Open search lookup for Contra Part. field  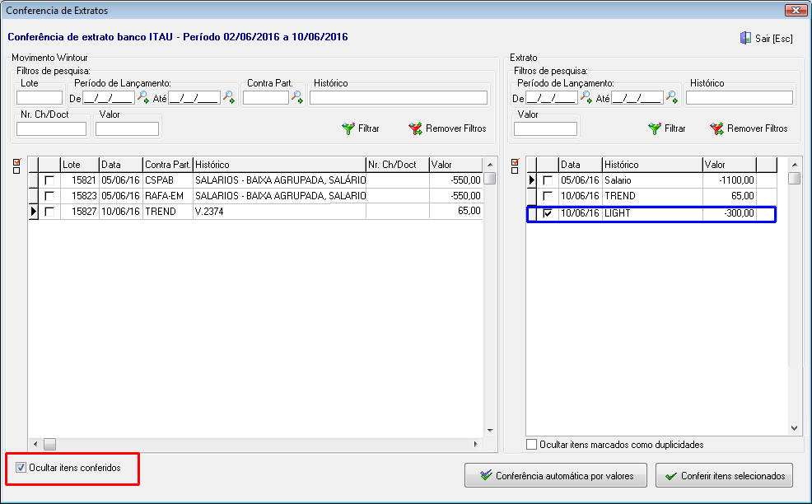[297, 97]
